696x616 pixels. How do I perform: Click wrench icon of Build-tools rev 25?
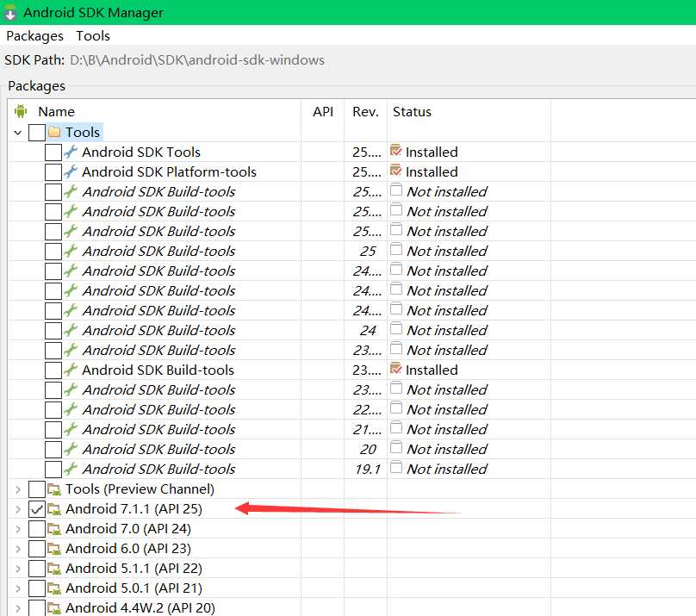pos(71,252)
